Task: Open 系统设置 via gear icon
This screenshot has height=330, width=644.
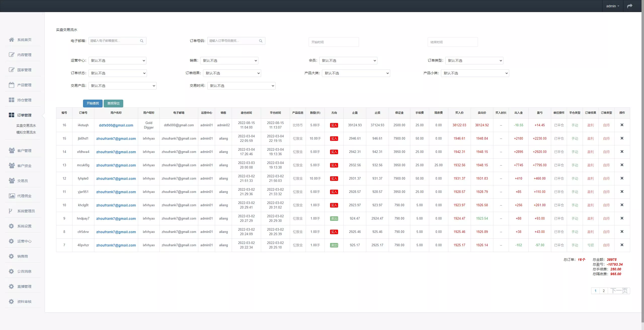Action: 12,226
